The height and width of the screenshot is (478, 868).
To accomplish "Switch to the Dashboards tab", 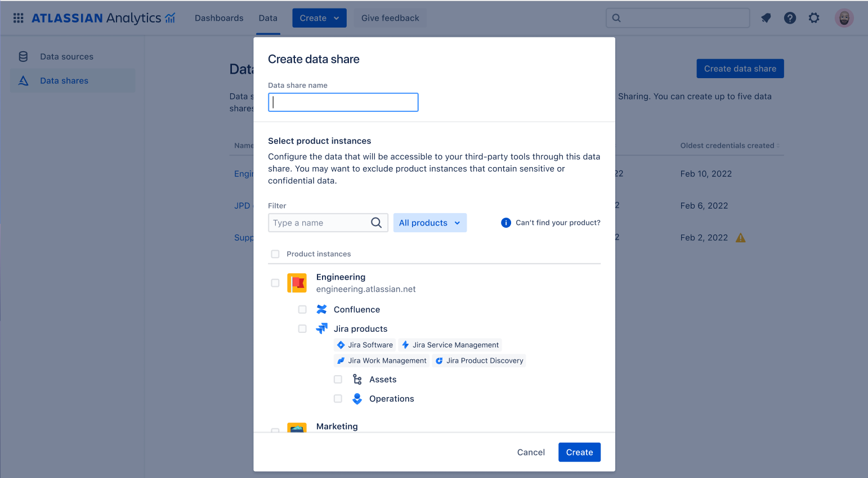I will click(219, 17).
